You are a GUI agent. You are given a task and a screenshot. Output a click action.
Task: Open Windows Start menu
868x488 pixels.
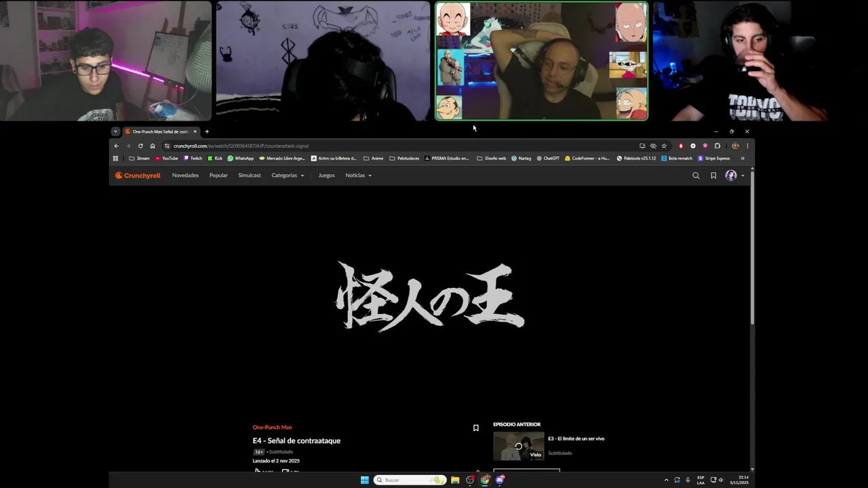[x=365, y=480]
